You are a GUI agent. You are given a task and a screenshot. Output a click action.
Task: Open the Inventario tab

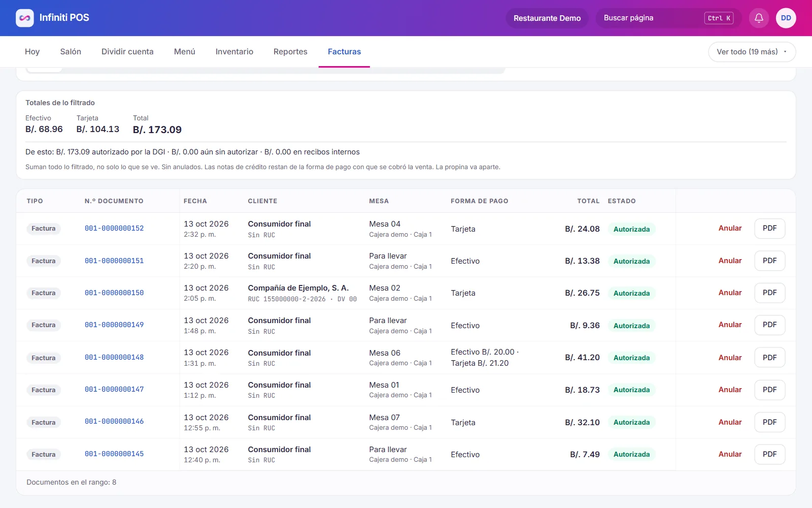click(x=234, y=52)
